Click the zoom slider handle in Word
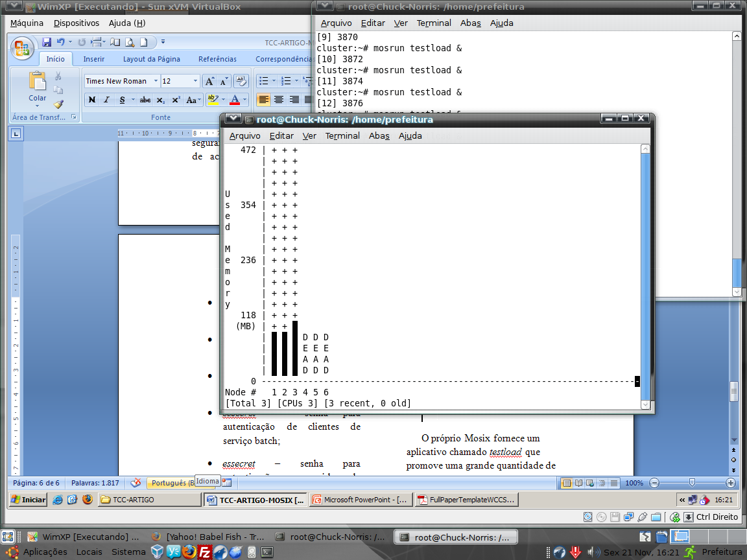 click(692, 483)
